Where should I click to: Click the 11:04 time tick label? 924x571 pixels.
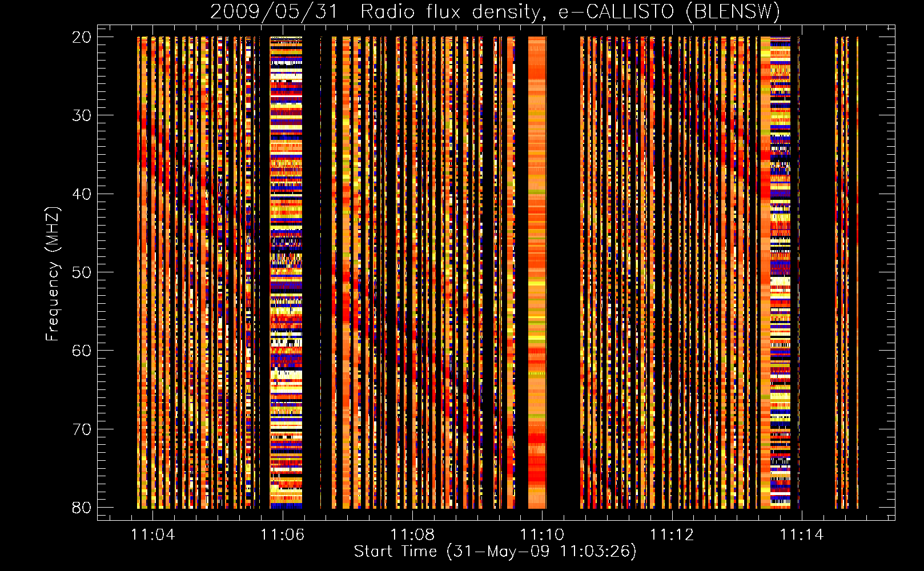(152, 534)
